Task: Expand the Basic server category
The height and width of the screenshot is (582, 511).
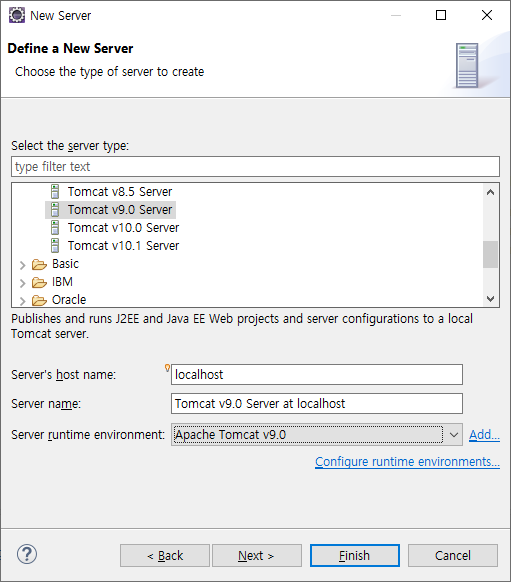Action: coord(23,265)
